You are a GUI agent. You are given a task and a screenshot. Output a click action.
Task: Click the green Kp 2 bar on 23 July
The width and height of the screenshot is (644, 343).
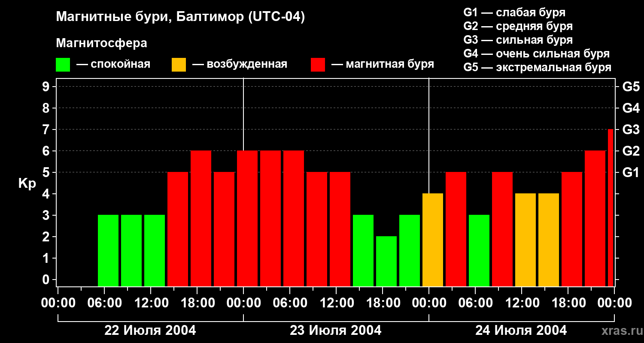386,261
